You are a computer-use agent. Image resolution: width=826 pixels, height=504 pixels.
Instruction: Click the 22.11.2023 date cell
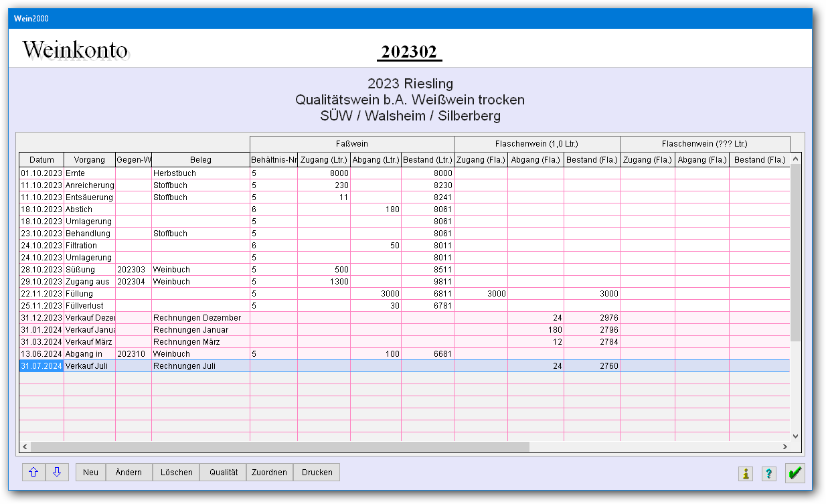[x=42, y=294]
